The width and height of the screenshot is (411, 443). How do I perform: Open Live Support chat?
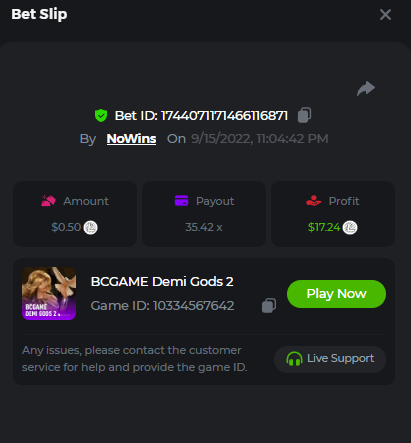click(x=330, y=359)
